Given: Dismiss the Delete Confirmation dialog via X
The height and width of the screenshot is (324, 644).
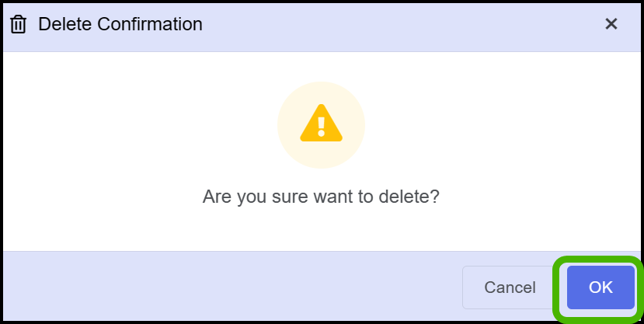Looking at the screenshot, I should (x=611, y=24).
